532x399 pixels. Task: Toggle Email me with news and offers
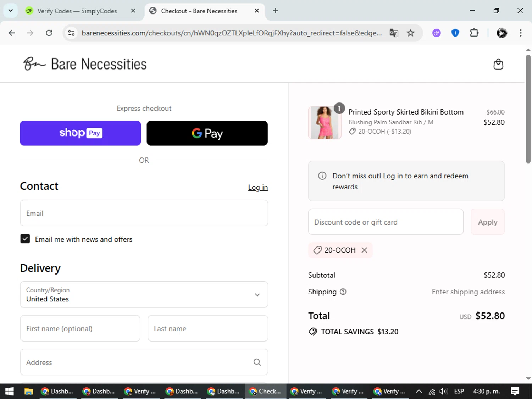(x=25, y=239)
